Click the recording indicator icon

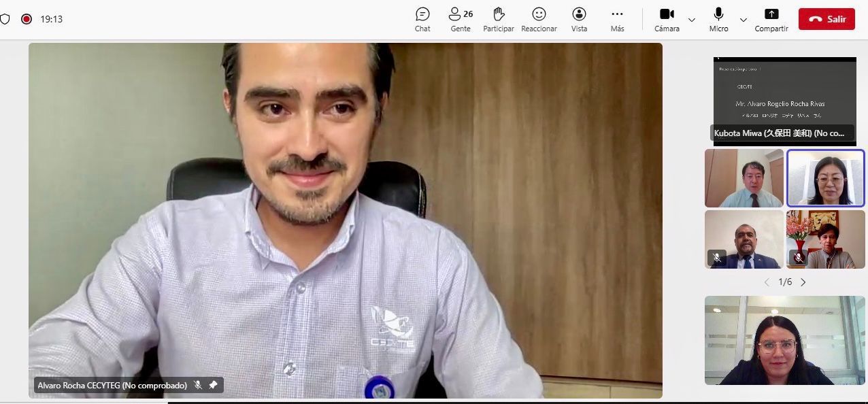(x=27, y=19)
